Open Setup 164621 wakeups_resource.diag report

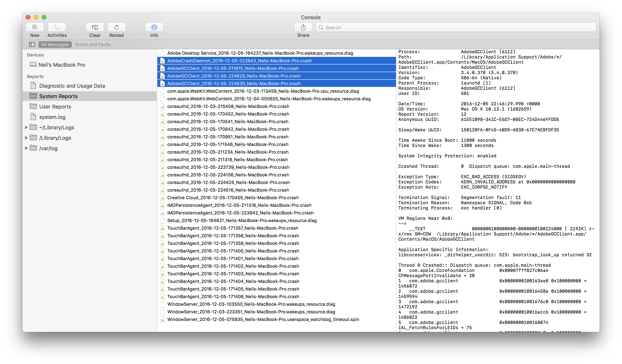[x=277, y=220]
